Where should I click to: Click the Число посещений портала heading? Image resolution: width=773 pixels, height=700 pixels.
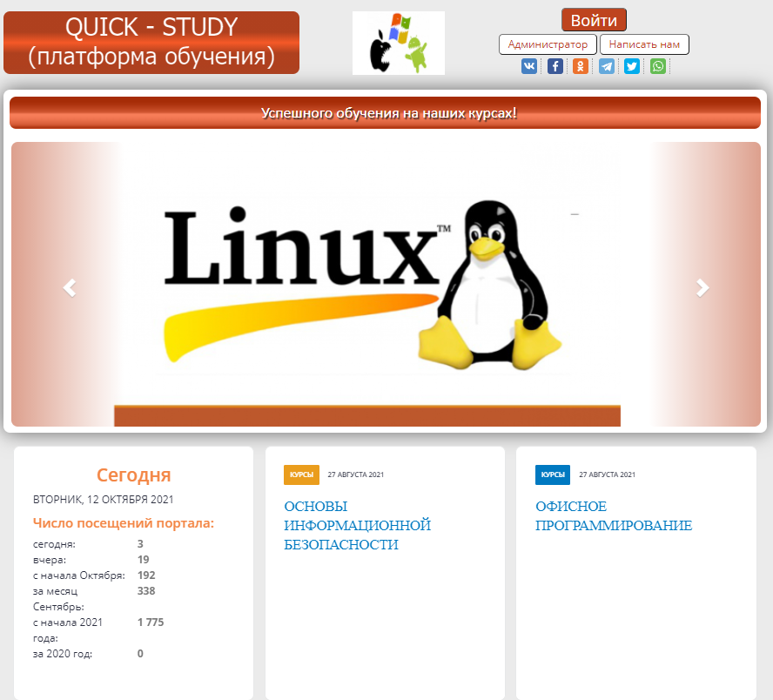click(x=124, y=523)
